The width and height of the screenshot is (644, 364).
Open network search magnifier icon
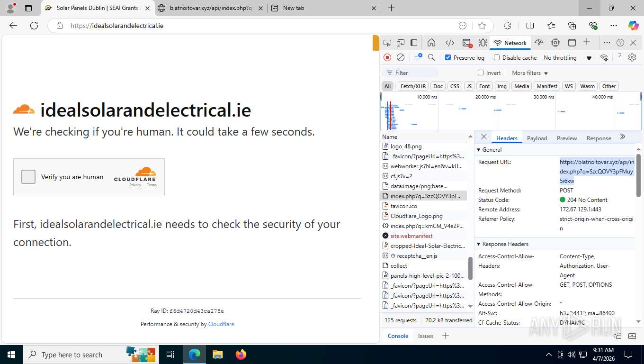tap(431, 57)
